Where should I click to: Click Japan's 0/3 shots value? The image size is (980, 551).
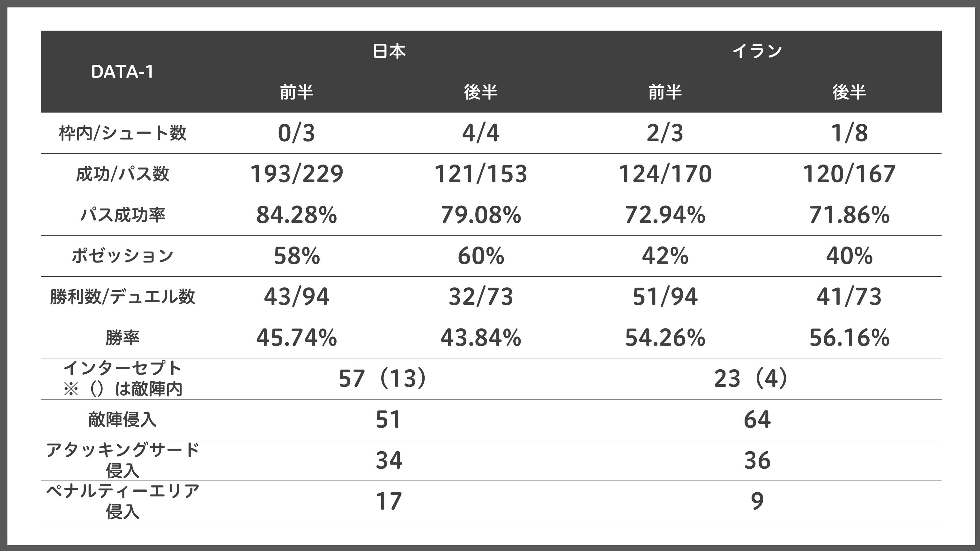pyautogui.click(x=296, y=133)
